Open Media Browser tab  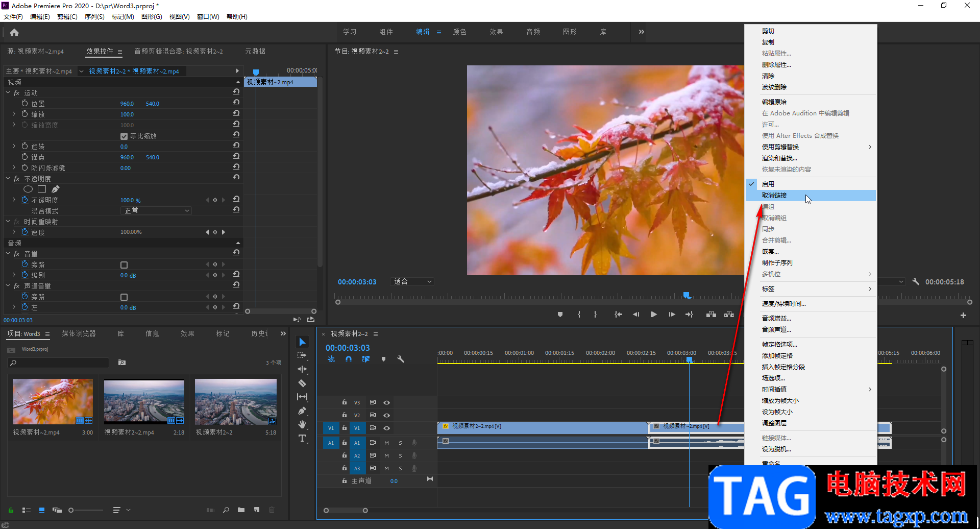[x=79, y=333]
